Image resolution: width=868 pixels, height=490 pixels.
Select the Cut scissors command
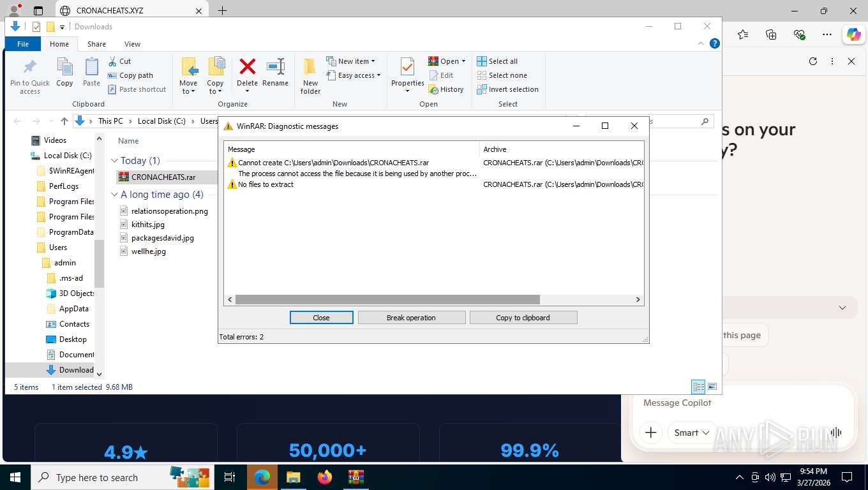(x=119, y=61)
